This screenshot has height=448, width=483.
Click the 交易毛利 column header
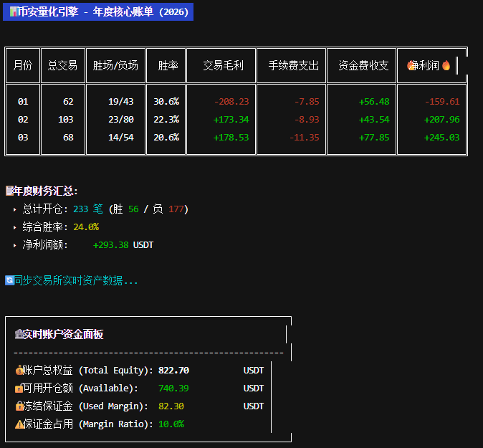point(224,65)
